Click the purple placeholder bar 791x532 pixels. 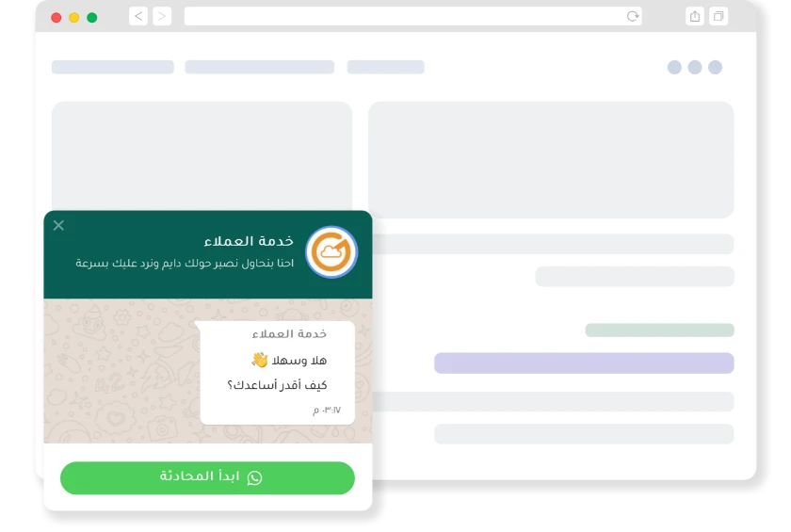(584, 363)
